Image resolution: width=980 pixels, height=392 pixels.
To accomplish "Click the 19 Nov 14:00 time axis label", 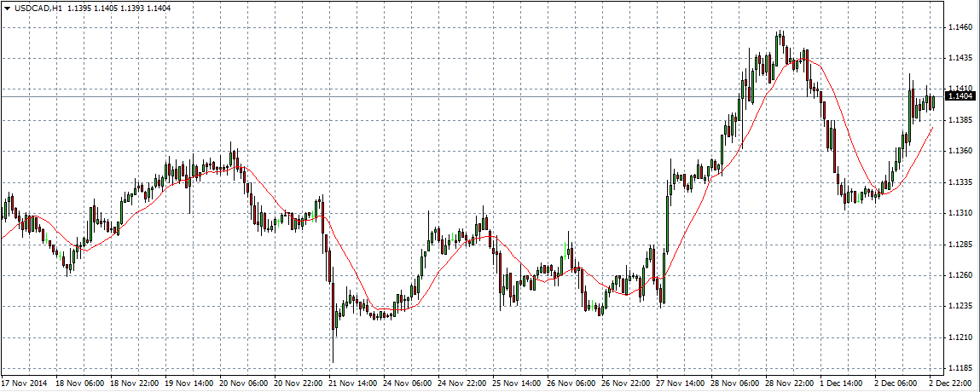I will point(188,383).
